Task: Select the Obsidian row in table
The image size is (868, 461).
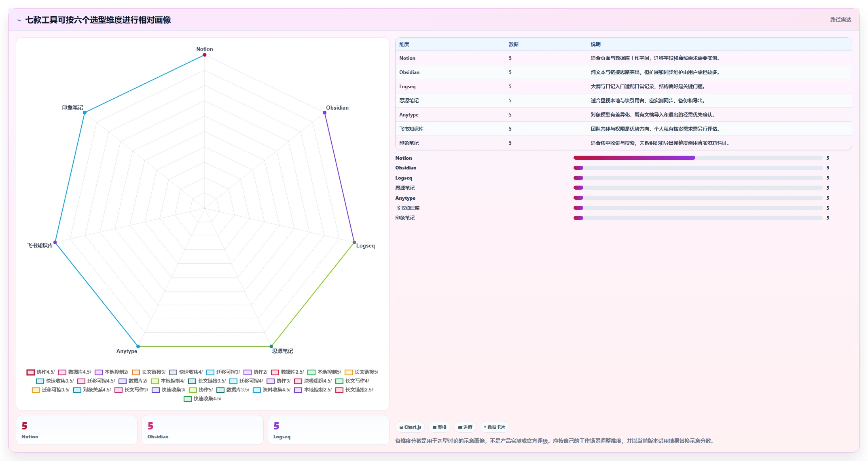Action: 624,72
